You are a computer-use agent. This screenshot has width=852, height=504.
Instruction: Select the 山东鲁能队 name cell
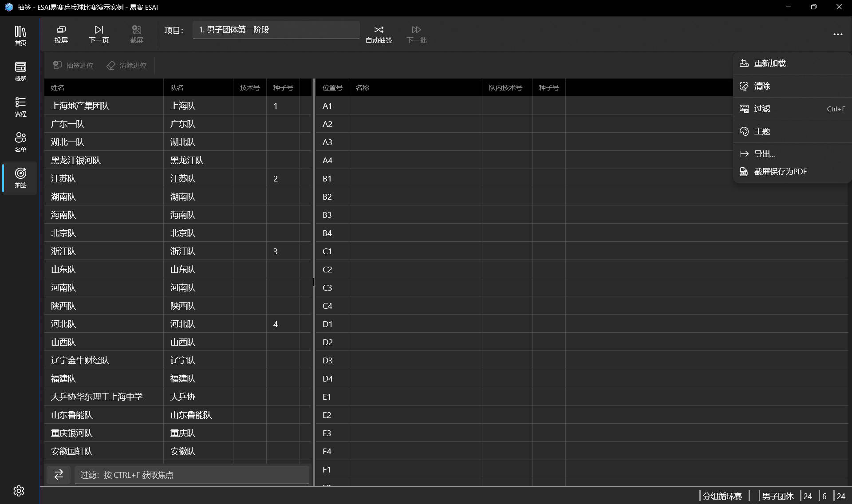point(104,415)
